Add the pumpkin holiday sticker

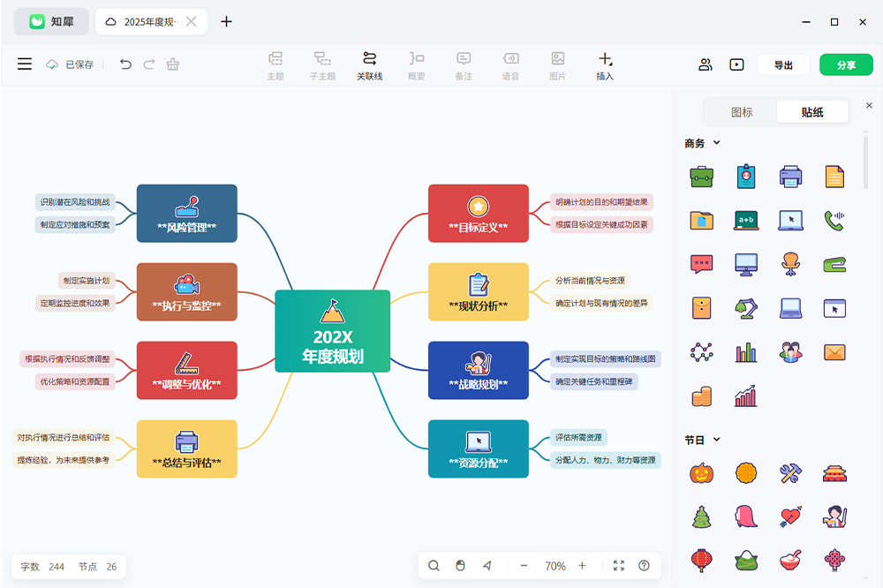click(701, 473)
